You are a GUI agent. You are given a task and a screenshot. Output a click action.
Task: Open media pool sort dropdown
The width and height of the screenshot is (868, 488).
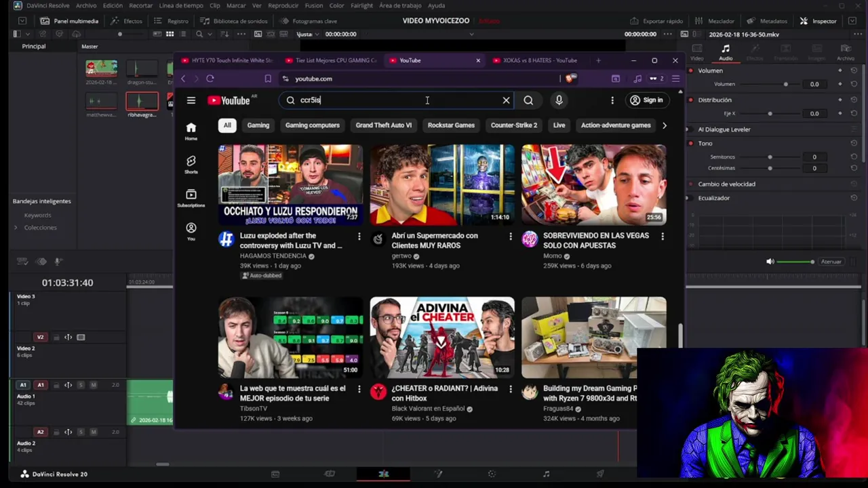[223, 34]
